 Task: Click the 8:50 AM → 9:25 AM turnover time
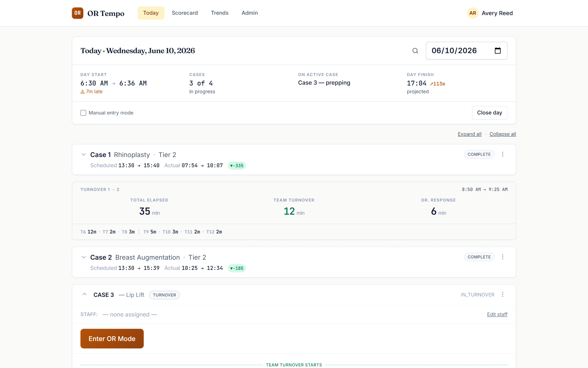pyautogui.click(x=484, y=190)
